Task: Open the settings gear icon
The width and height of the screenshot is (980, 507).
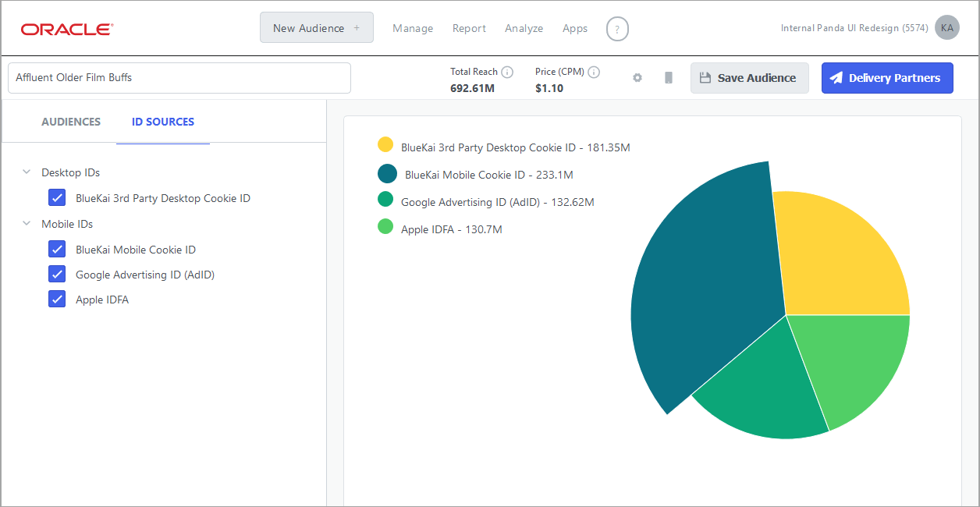Action: pyautogui.click(x=637, y=78)
